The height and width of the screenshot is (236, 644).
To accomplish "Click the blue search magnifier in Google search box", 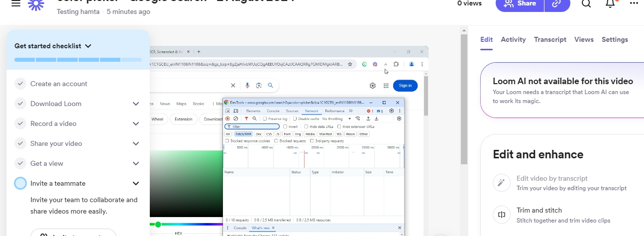I will pyautogui.click(x=270, y=86).
